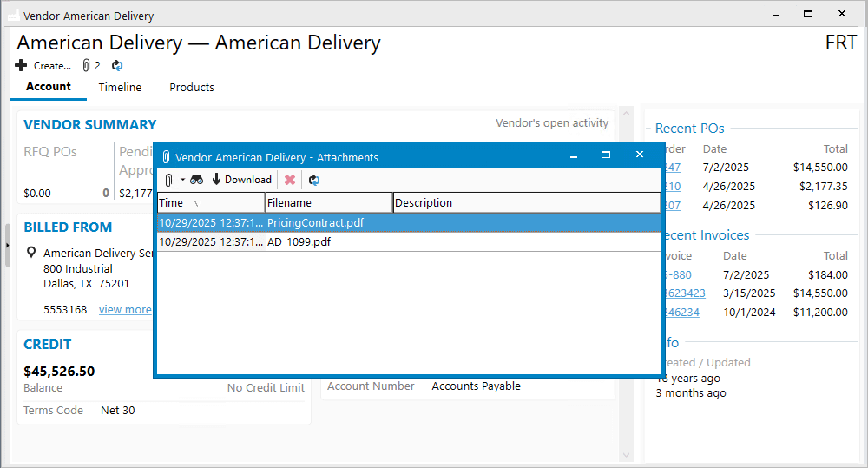Refresh the attachments list
The width and height of the screenshot is (868, 468).
coord(314,180)
